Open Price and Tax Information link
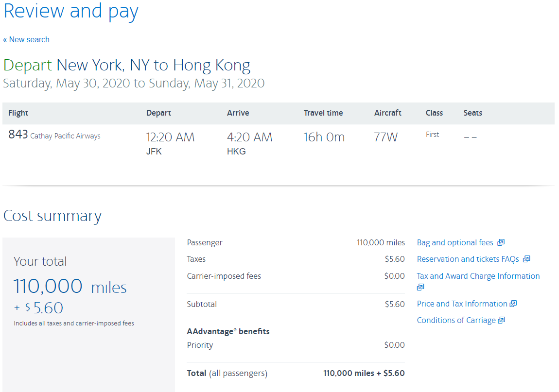This screenshot has width=559, height=392. [462, 304]
